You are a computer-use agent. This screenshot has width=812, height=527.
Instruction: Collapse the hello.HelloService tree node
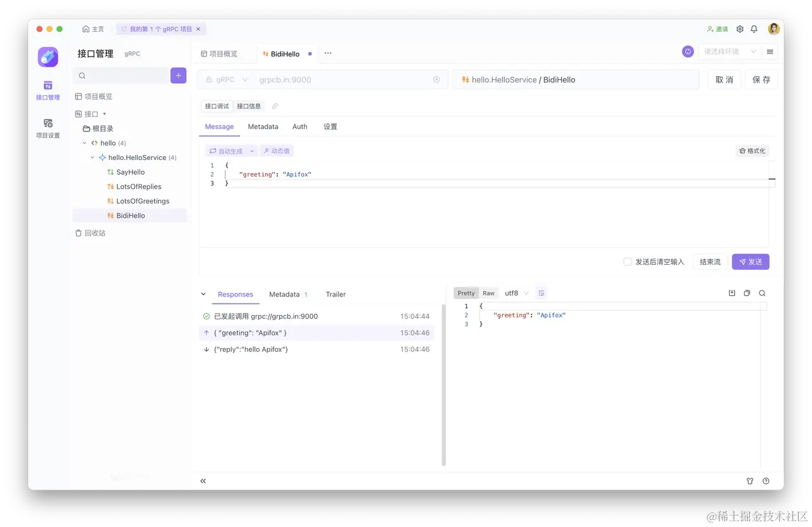click(93, 157)
